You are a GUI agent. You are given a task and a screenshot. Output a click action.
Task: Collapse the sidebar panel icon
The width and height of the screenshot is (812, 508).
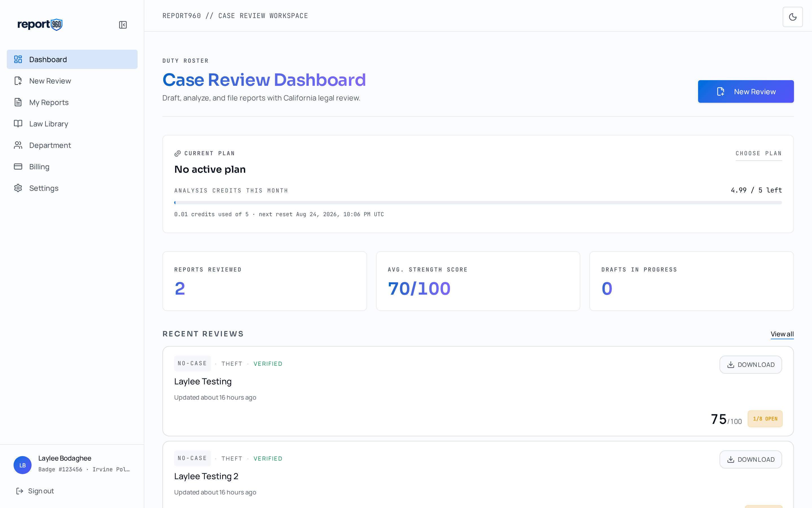(x=123, y=25)
